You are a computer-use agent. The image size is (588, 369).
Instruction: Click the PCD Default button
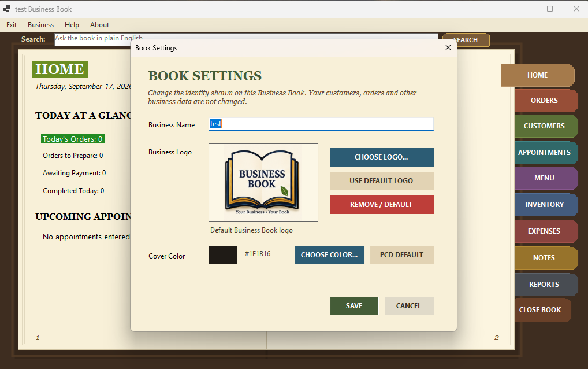tap(401, 255)
